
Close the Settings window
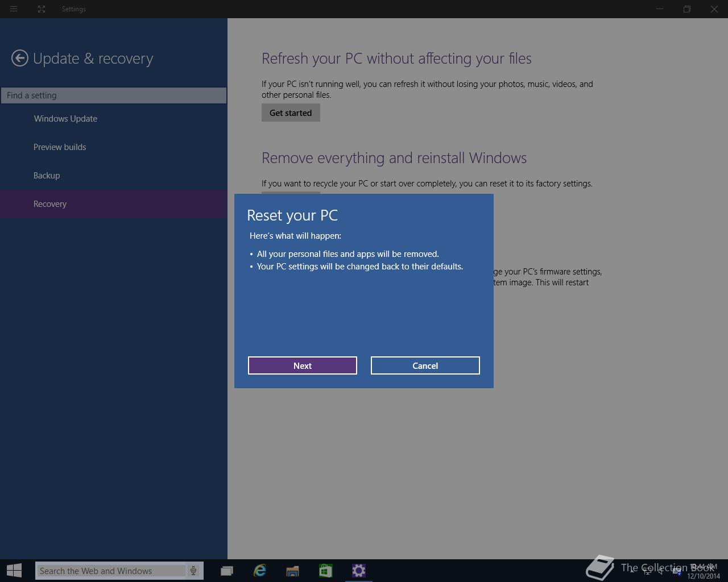point(714,9)
